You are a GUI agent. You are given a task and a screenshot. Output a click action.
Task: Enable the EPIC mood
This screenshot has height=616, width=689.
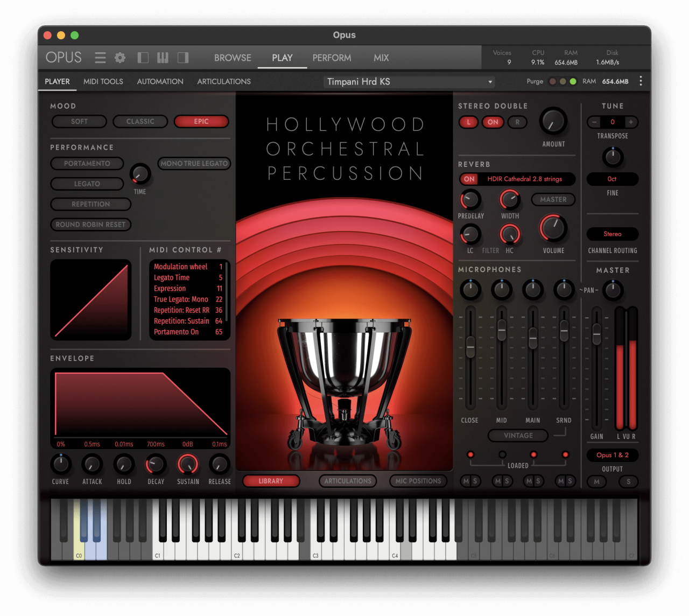click(x=201, y=121)
